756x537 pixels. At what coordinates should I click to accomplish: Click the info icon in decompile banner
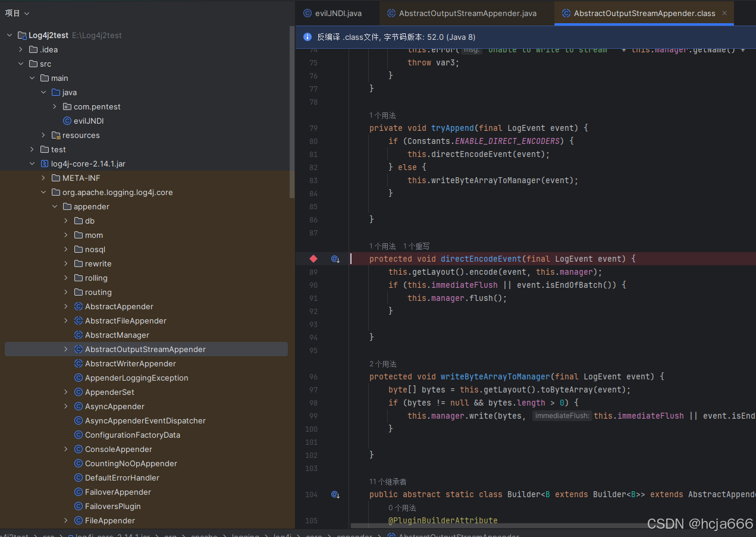pos(307,37)
